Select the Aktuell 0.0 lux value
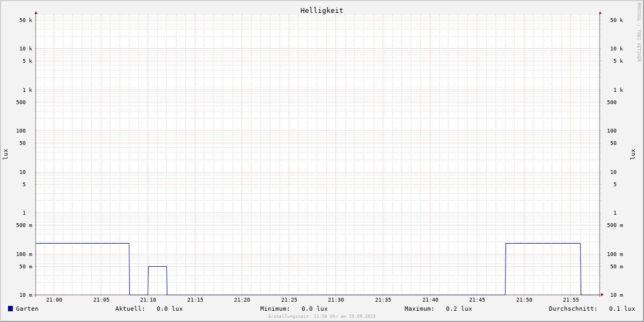The width and height of the screenshot is (644, 322). [x=170, y=309]
